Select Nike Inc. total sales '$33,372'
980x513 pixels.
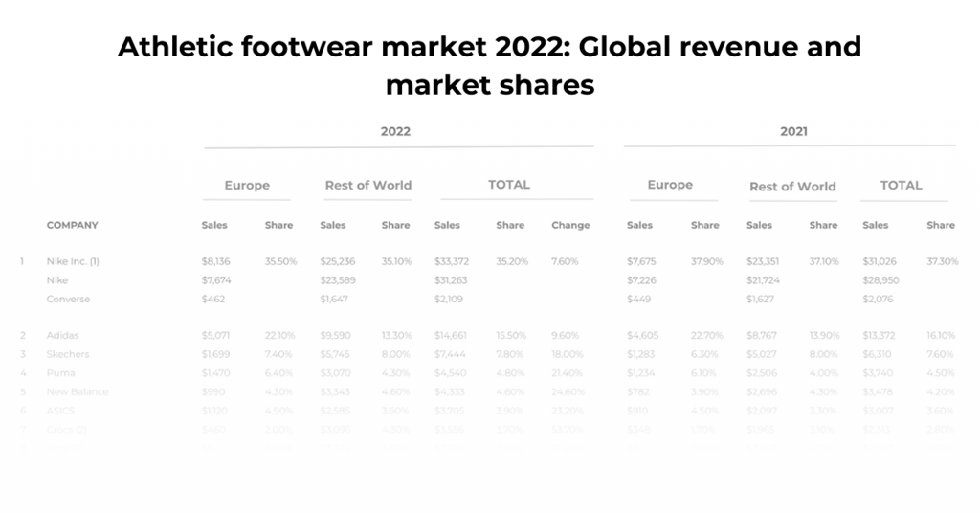452,261
